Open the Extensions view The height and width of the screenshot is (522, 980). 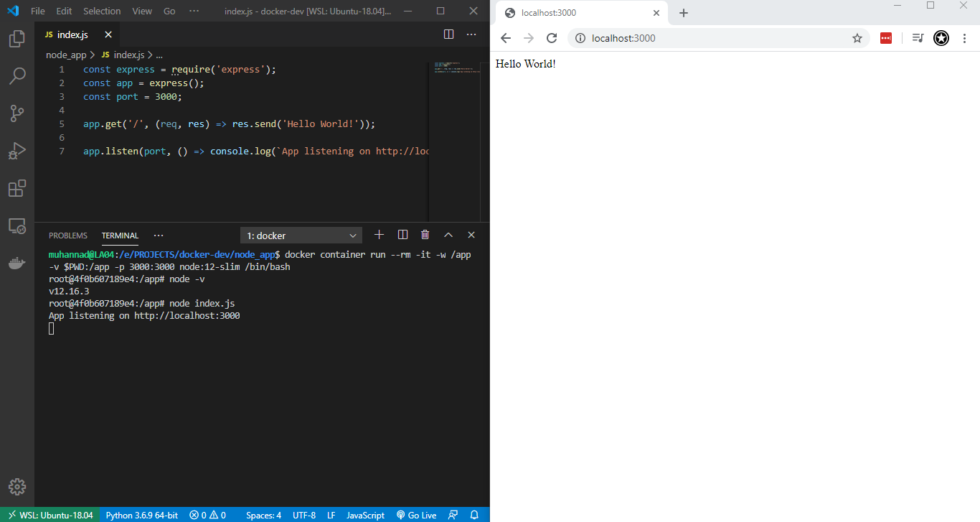coord(17,188)
